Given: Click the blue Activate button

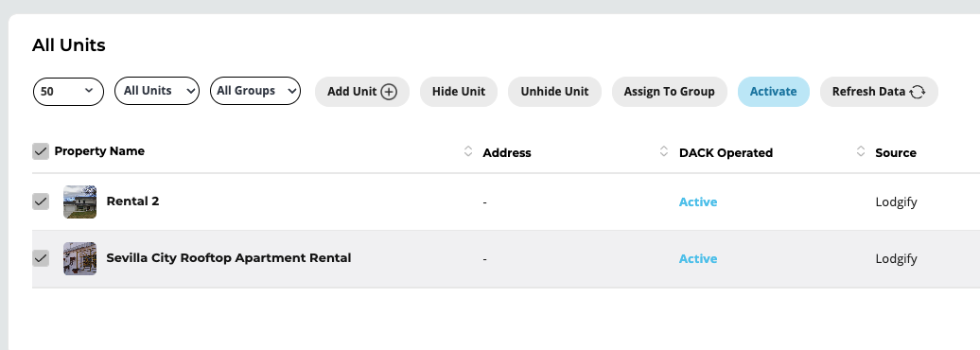Looking at the screenshot, I should tap(773, 92).
